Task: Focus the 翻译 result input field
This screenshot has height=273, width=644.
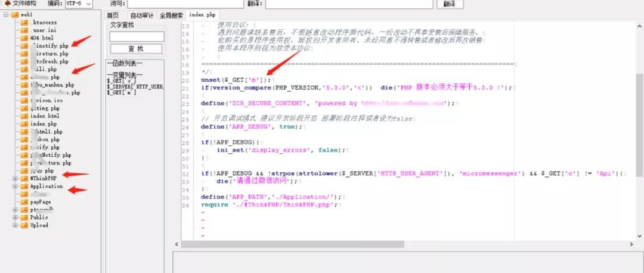Action: (349, 4)
